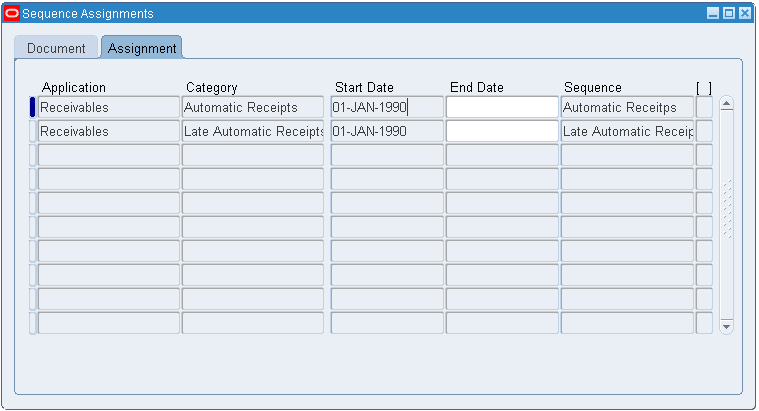This screenshot has height=411, width=759.
Task: Maximize the Sequence Assignments window
Action: click(728, 14)
